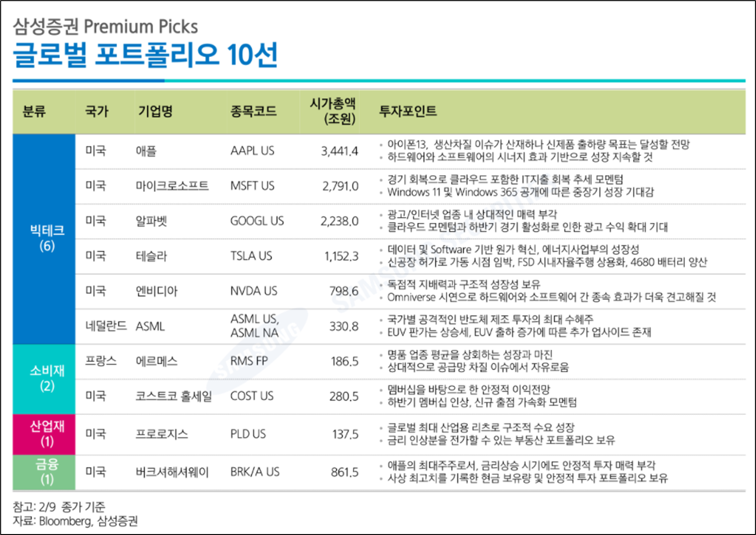
Task: Click the EUV 판가는 상승세 line
Action: pyautogui.click(x=519, y=332)
